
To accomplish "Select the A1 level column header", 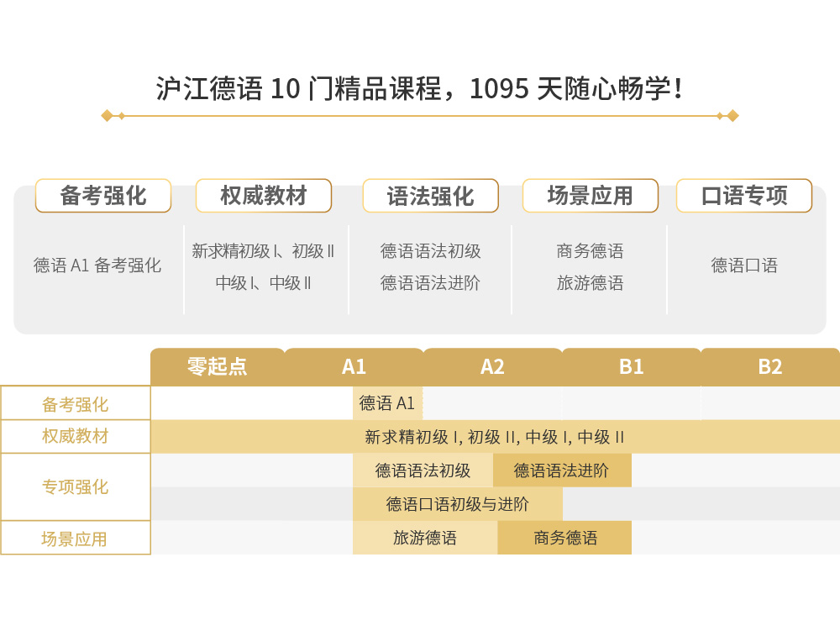I will 354,366.
